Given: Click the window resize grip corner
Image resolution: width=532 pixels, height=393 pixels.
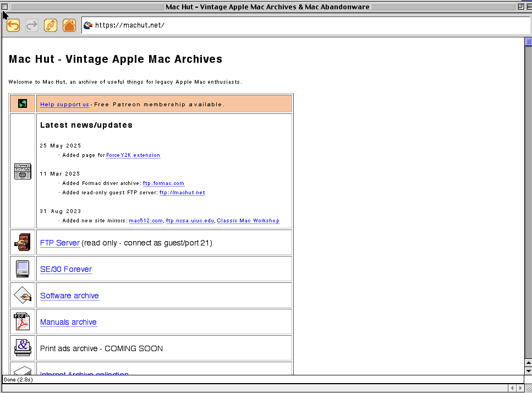Looking at the screenshot, I should pyautogui.click(x=529, y=388).
